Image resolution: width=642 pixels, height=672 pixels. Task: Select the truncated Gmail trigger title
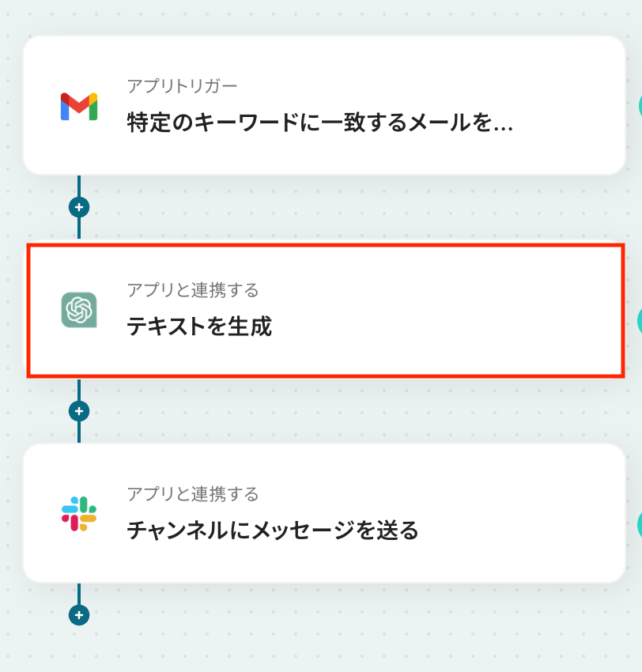point(319,122)
